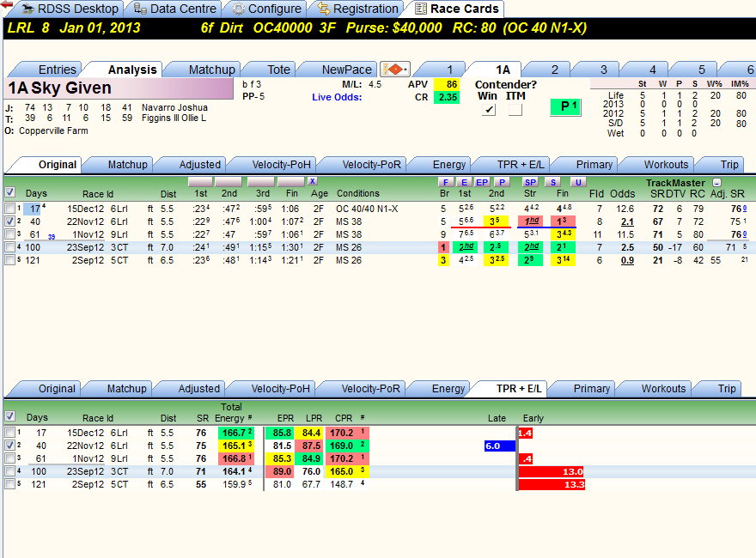756x558 pixels.
Task: Open lower Energy tab
Action: [x=442, y=389]
